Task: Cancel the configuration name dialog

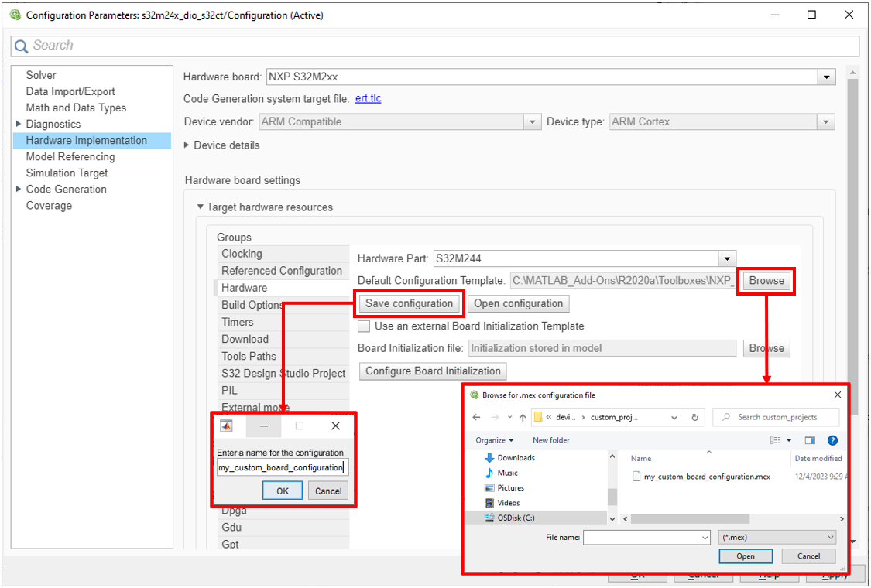Action: coord(328,491)
